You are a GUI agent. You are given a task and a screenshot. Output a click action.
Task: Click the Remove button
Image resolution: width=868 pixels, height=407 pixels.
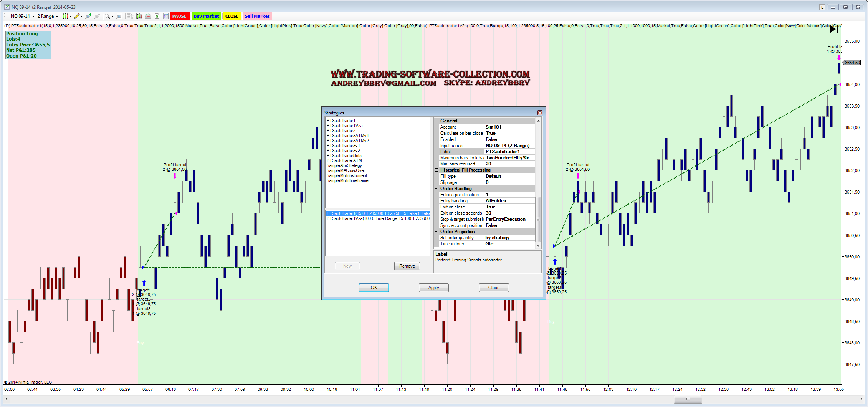click(x=407, y=266)
